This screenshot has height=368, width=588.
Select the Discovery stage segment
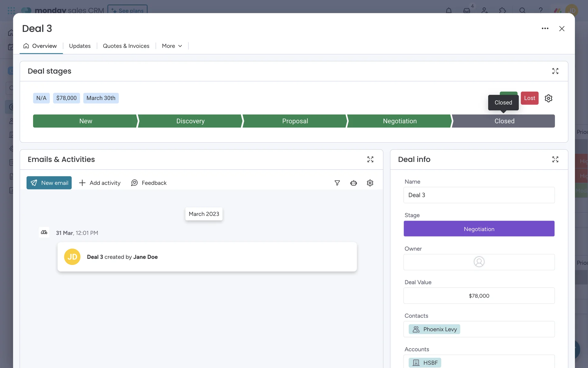tap(190, 121)
